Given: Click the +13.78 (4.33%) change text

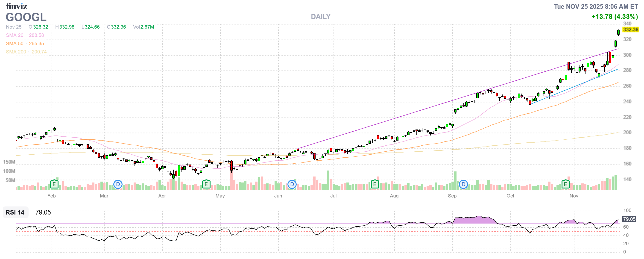Looking at the screenshot, I should (x=615, y=17).
